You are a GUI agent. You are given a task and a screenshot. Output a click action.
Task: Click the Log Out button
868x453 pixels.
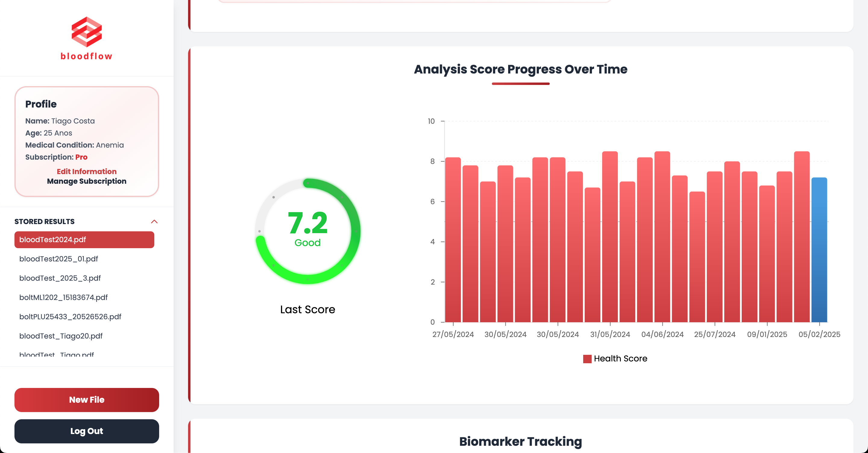86,431
